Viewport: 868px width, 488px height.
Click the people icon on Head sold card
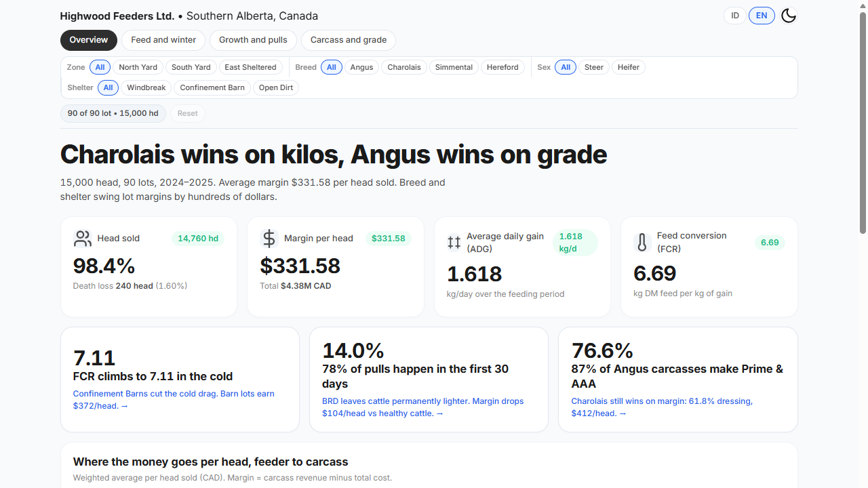point(83,239)
